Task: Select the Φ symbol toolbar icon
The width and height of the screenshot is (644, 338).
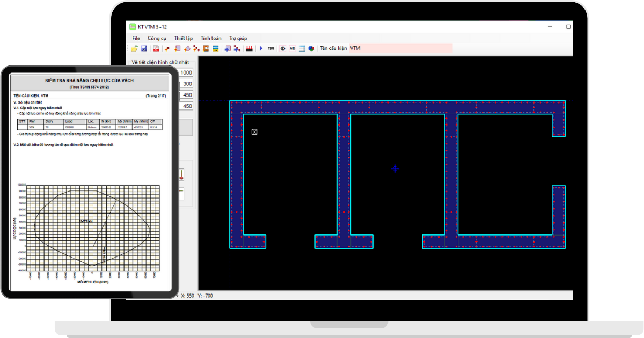Action: coord(283,48)
